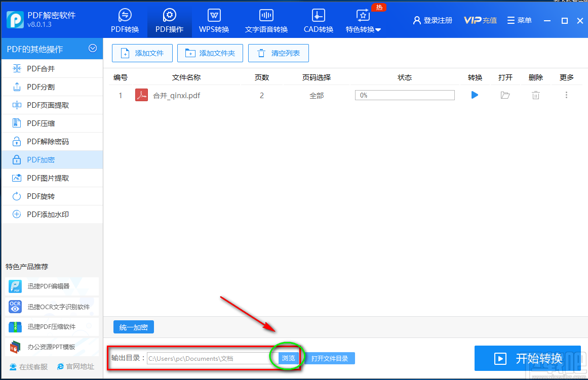This screenshot has width=588, height=380.
Task: Select PDF旋转 in the sidebar
Action: pyautogui.click(x=52, y=196)
